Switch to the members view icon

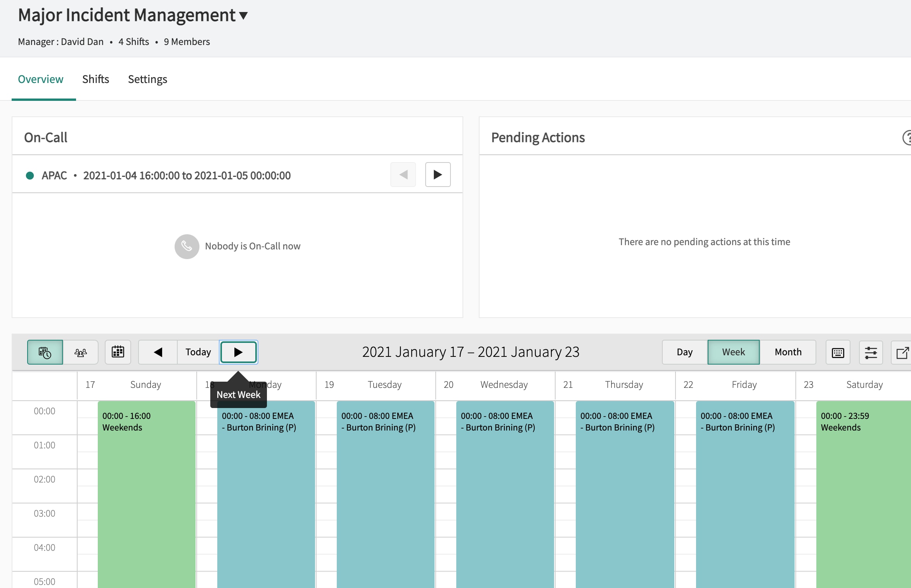(81, 352)
